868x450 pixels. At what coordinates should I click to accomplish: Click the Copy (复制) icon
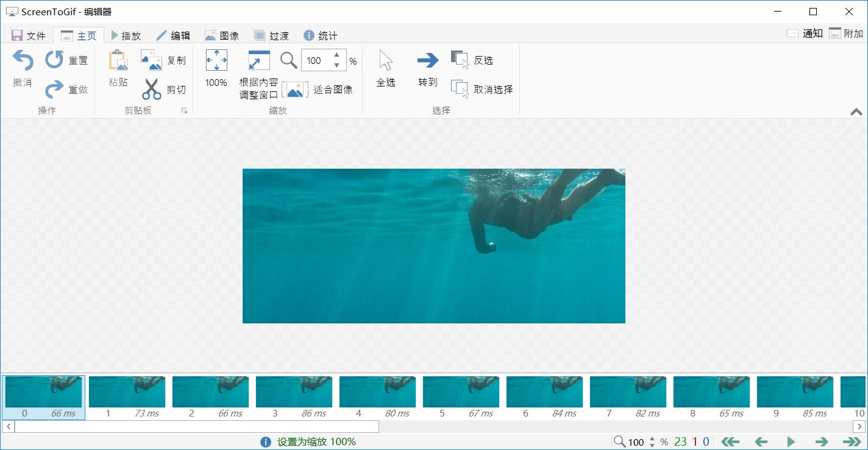click(x=151, y=60)
